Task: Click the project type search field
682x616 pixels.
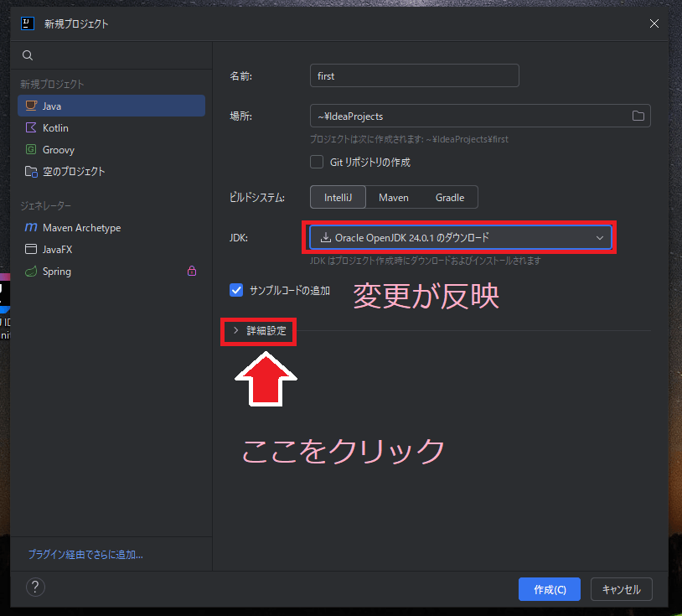Action: pyautogui.click(x=111, y=55)
